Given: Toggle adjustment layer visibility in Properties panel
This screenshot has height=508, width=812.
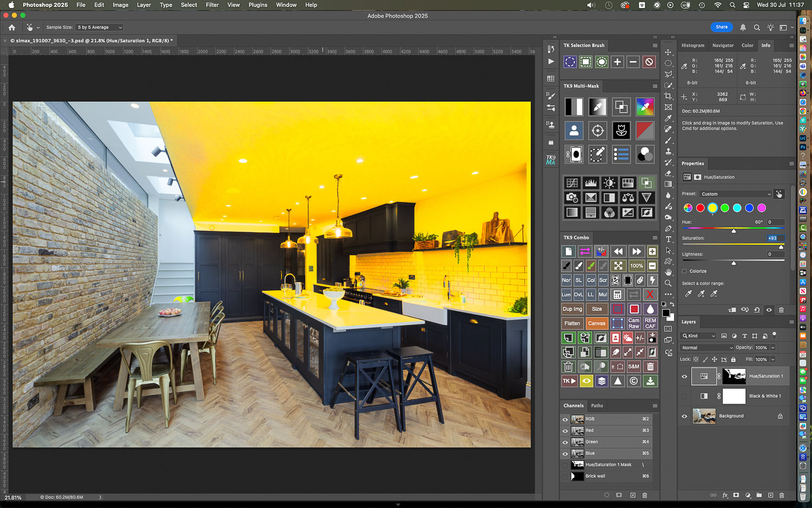Looking at the screenshot, I should pos(769,310).
